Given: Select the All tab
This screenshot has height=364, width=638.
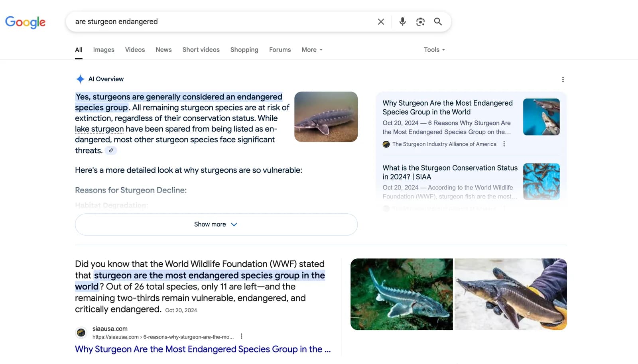Looking at the screenshot, I should (79, 49).
